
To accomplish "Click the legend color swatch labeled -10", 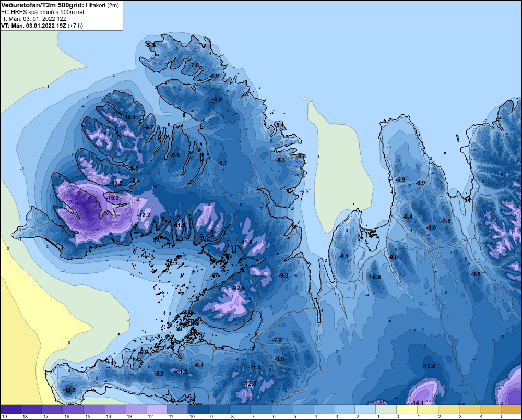I will click(198, 410).
